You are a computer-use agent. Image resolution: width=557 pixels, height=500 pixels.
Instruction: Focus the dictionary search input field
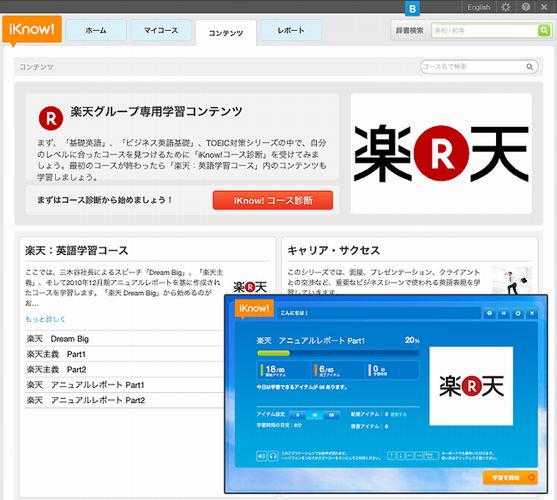tap(485, 31)
